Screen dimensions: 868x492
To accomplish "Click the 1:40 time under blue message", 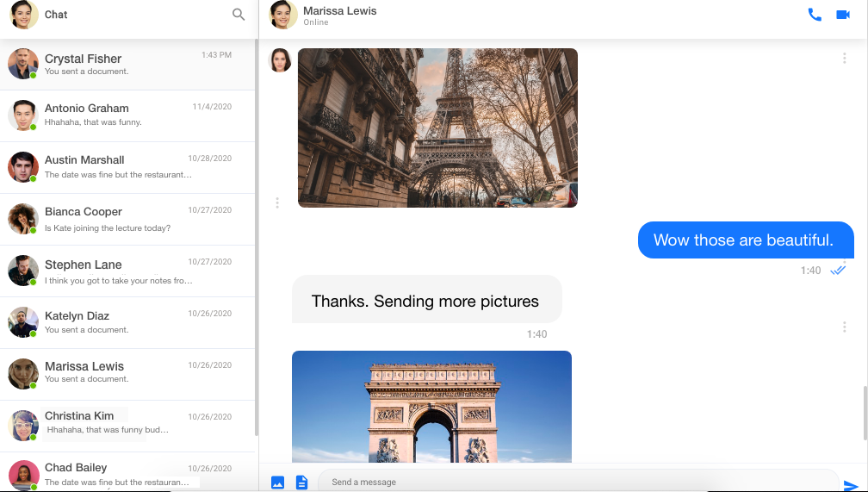I will tap(810, 271).
